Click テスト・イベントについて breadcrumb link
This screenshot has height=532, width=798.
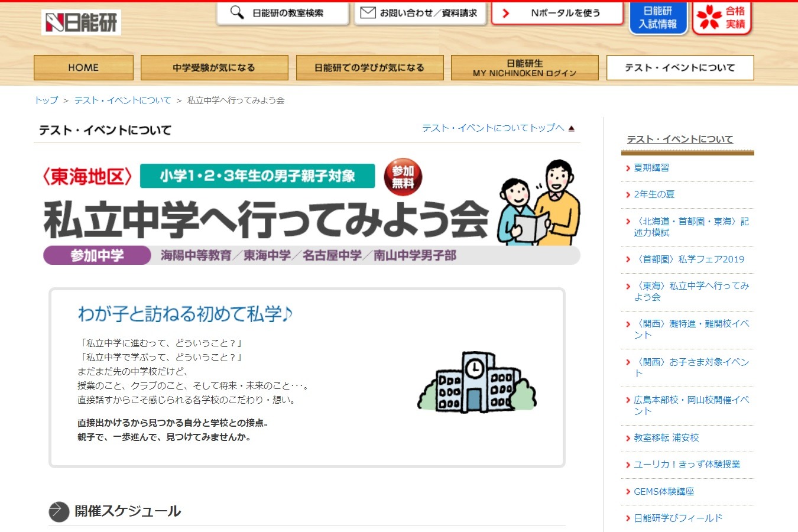pyautogui.click(x=122, y=100)
